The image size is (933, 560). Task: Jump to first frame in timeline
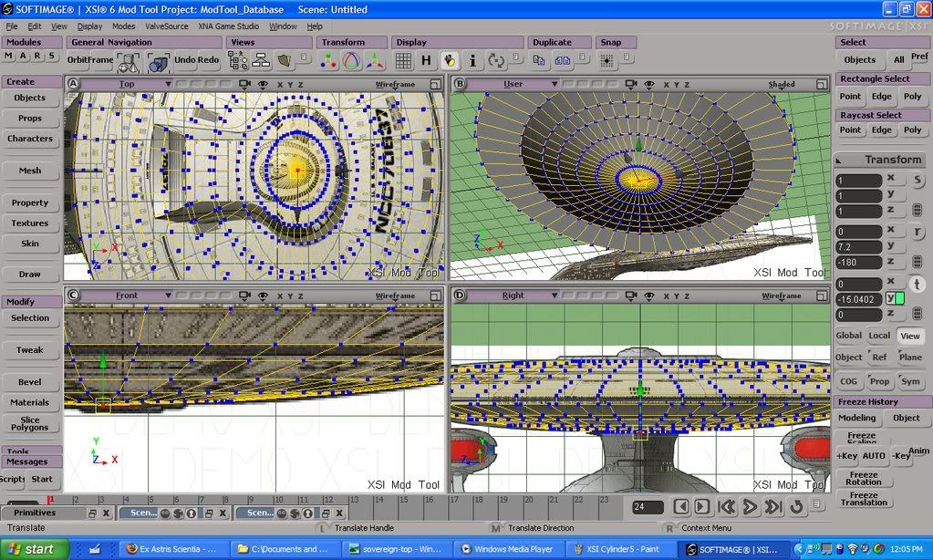[x=727, y=507]
